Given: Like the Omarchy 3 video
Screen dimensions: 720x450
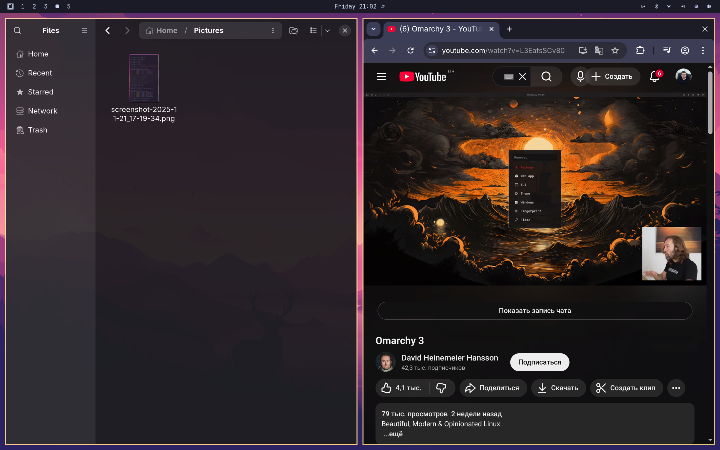Looking at the screenshot, I should (399, 388).
